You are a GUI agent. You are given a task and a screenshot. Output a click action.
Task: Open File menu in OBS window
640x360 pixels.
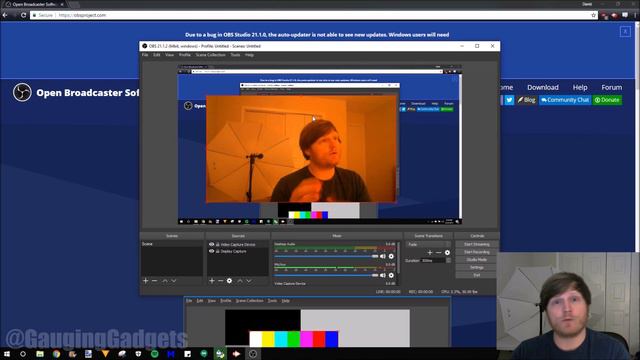(x=145, y=55)
